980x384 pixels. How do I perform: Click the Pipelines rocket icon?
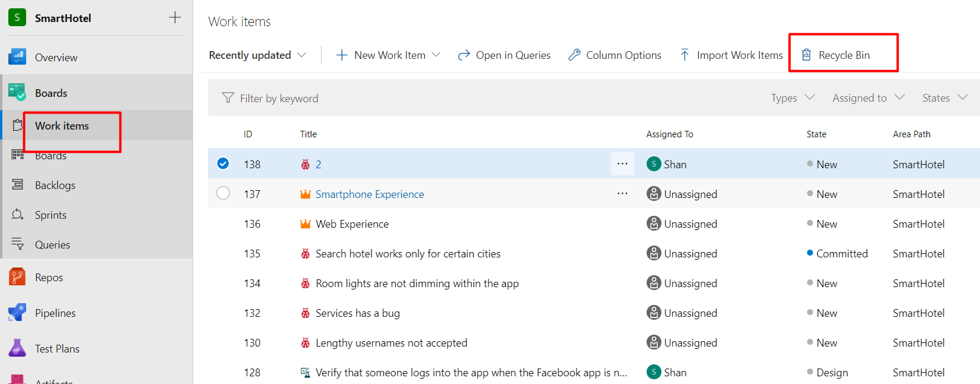click(17, 312)
